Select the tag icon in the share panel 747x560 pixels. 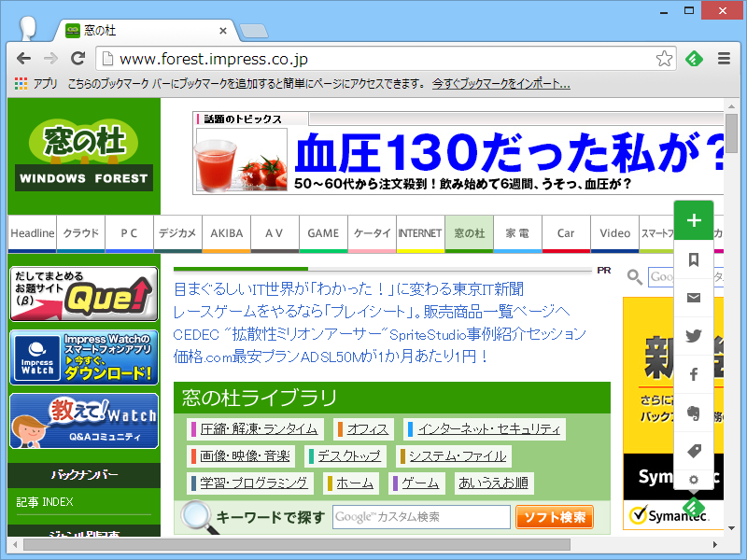[x=694, y=449]
